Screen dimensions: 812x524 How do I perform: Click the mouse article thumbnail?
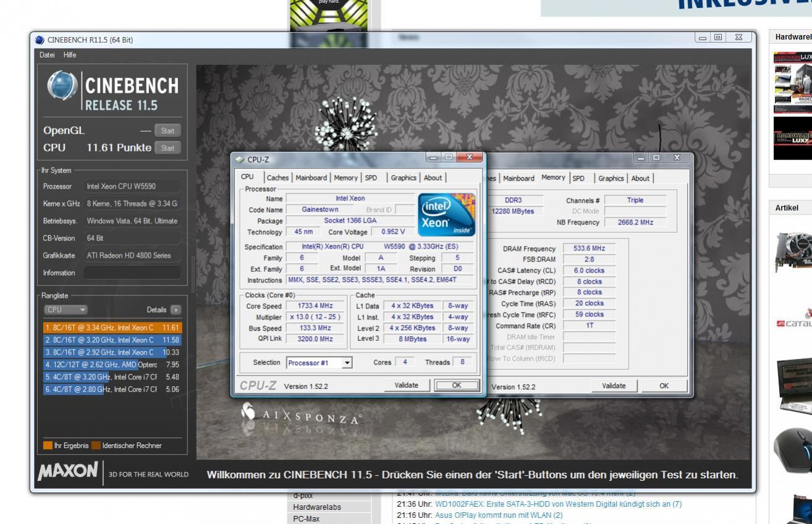click(793, 449)
